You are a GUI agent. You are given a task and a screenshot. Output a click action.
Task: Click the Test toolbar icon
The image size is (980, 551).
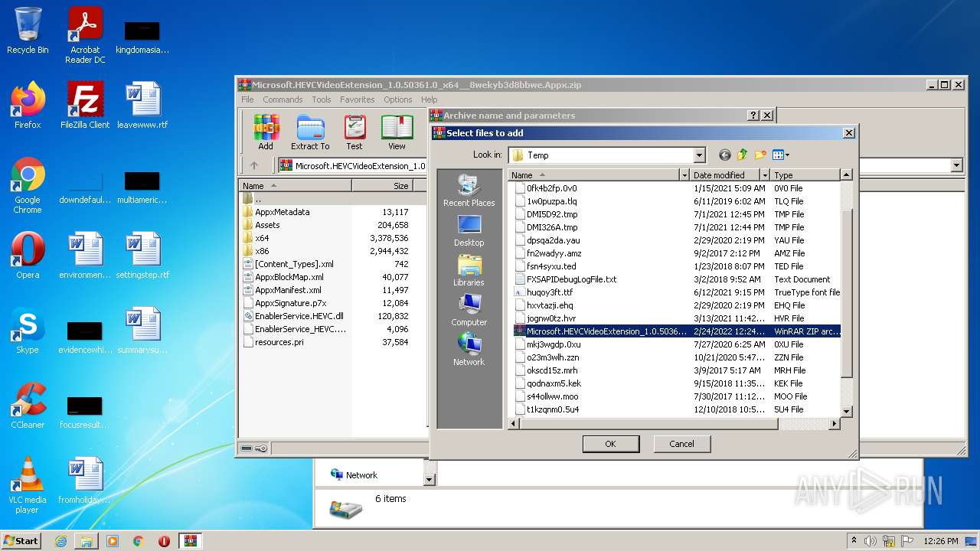pyautogui.click(x=354, y=132)
